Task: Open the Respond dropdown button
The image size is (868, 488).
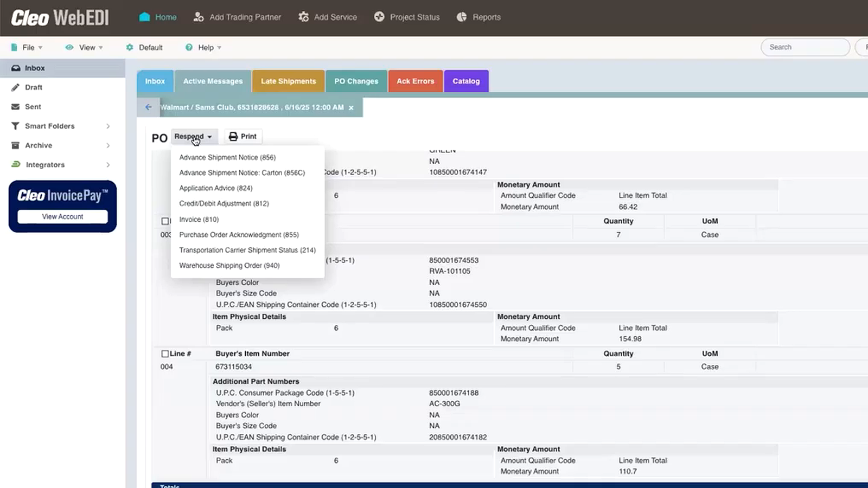Action: pos(194,137)
